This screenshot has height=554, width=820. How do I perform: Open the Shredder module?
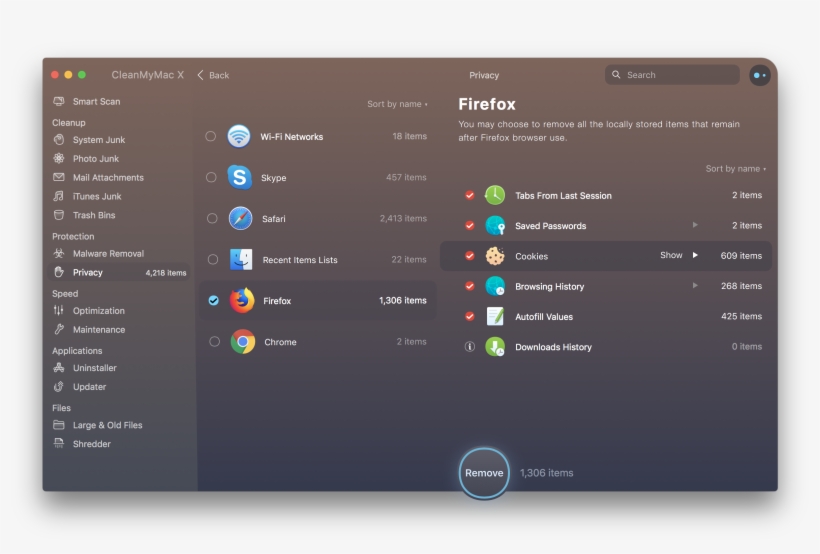92,444
